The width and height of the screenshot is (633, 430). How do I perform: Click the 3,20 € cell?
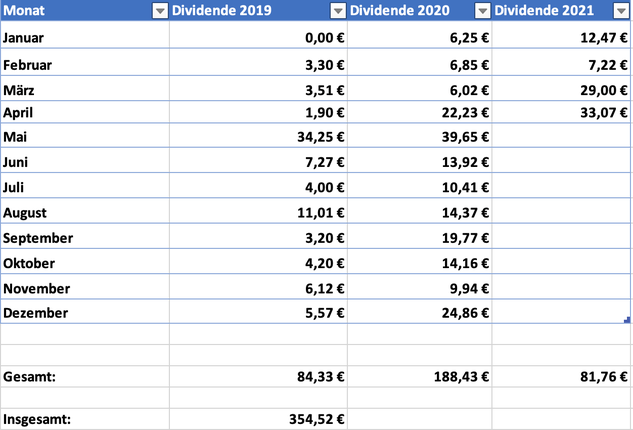tap(258, 236)
